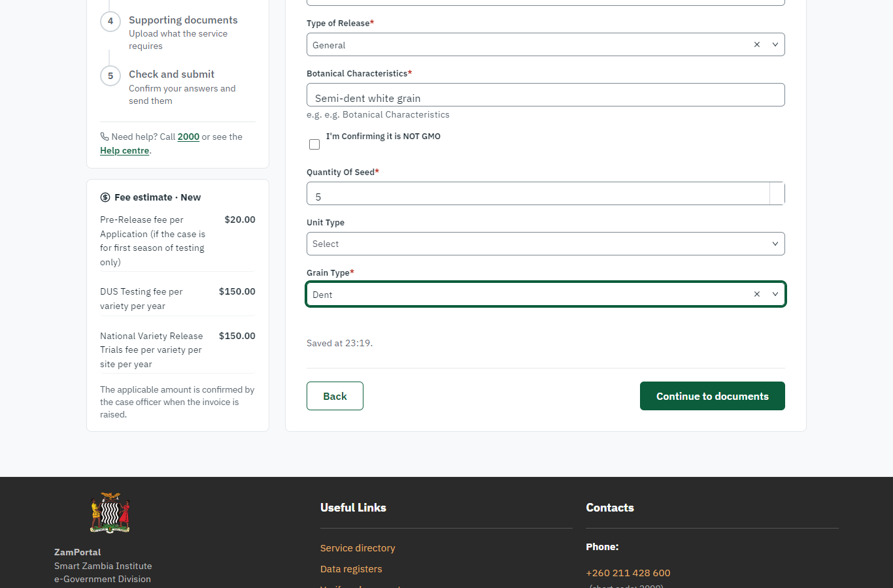Viewport: 893px width, 588px height.
Task: Click the phone icon beside Need help
Action: coord(105,137)
